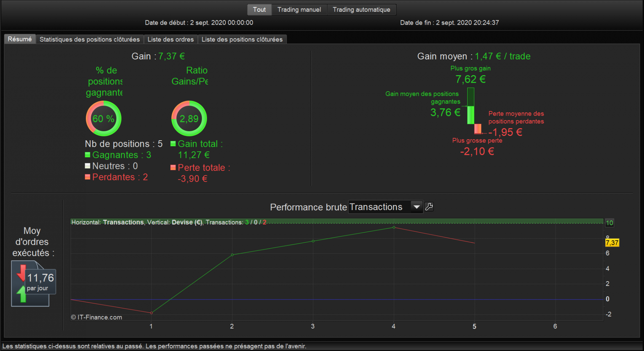
Task: Click the chart legend Horizontal: Transactions text
Action: 108,222
